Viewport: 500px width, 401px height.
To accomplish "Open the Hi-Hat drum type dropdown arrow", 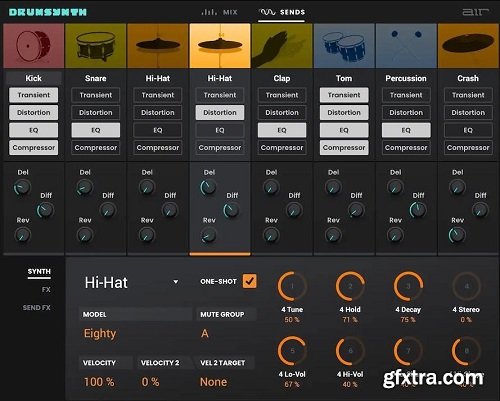I will 176,282.
